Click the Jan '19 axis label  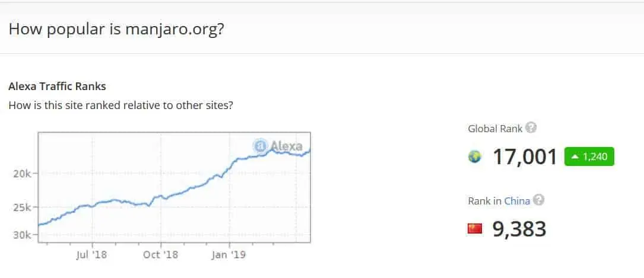coord(229,255)
